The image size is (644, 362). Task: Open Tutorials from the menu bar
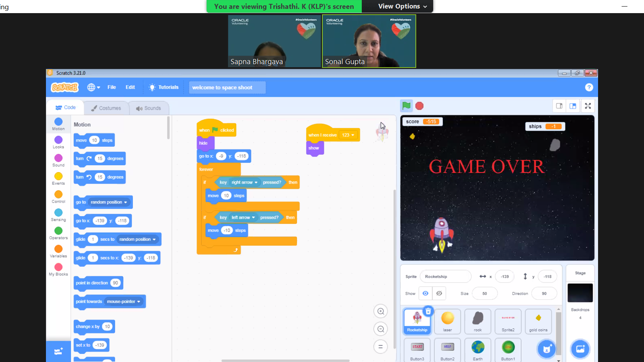click(x=164, y=87)
